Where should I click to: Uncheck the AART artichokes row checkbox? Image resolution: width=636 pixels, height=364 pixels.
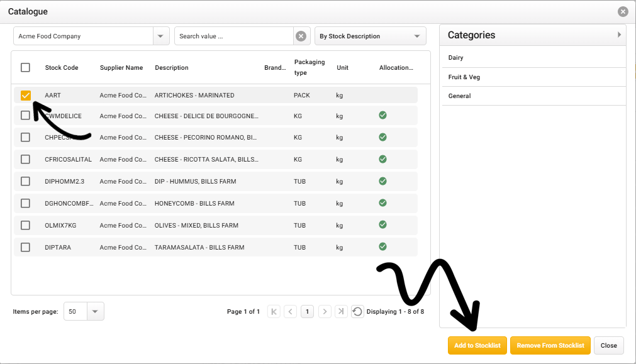[26, 96]
